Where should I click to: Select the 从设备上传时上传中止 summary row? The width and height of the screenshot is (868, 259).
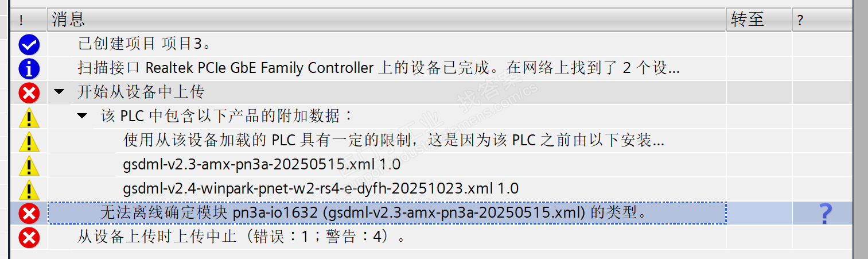tap(242, 237)
